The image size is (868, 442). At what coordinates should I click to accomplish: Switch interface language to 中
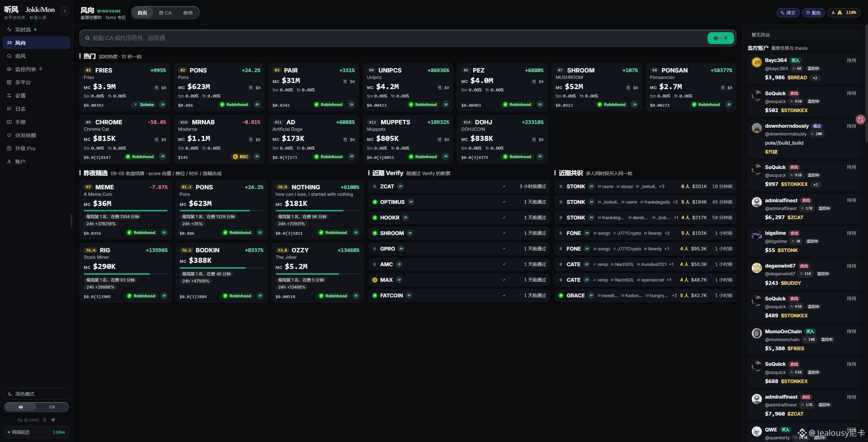(x=21, y=407)
